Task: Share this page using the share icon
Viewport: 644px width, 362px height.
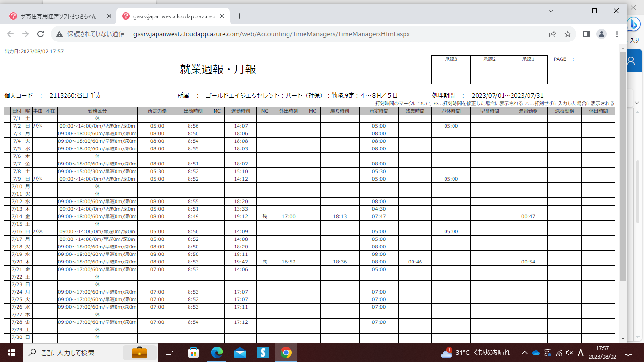Action: click(x=553, y=34)
